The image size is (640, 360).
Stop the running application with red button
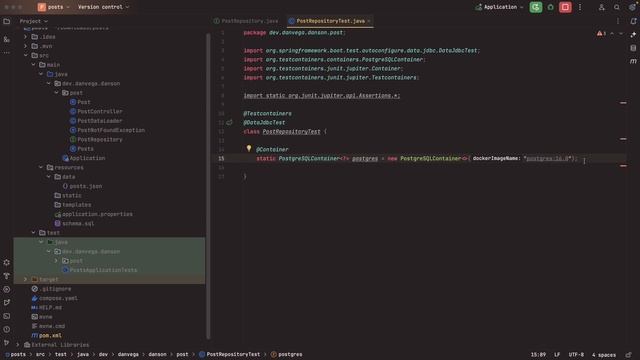pos(565,7)
